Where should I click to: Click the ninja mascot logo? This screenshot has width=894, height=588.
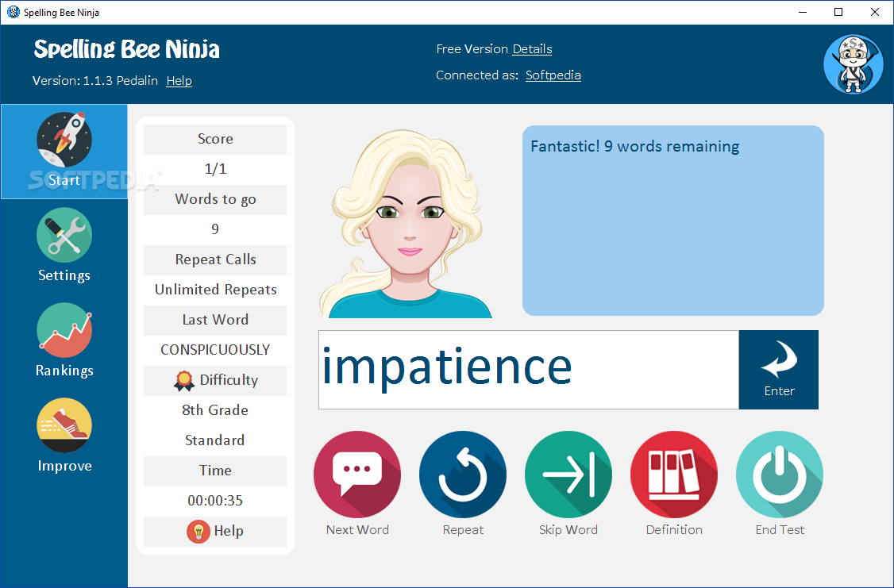click(853, 63)
